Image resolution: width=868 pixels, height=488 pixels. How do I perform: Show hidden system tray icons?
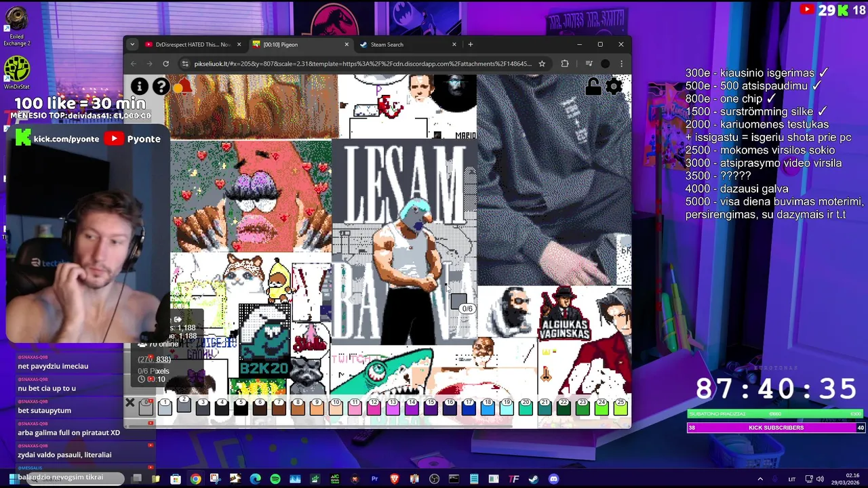tap(759, 479)
